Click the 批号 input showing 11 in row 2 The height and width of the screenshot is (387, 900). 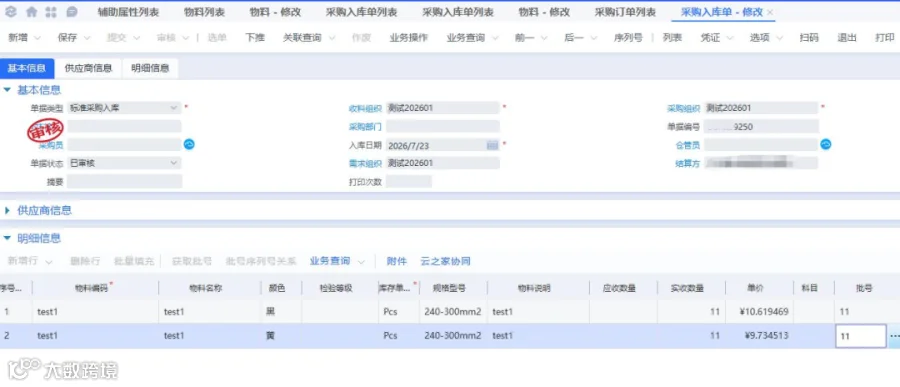click(860, 336)
